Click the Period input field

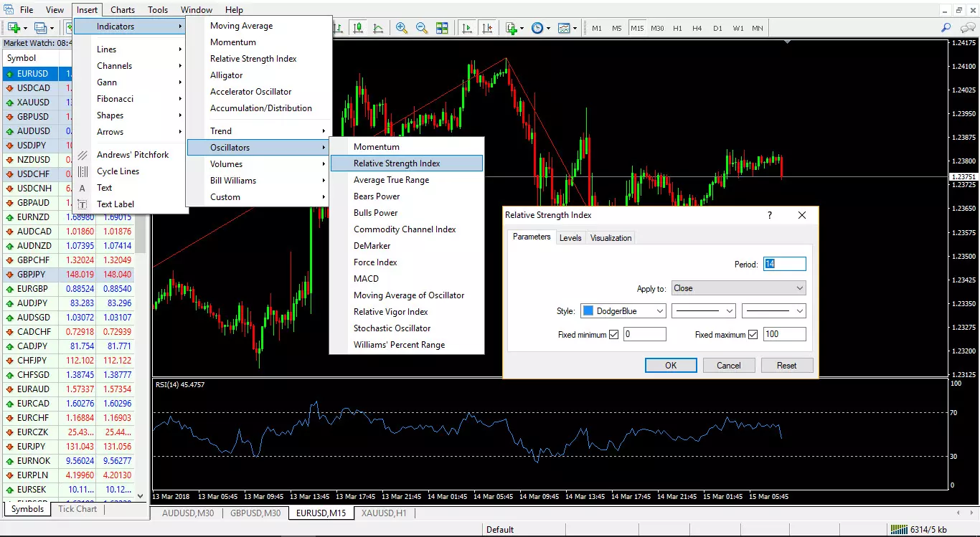784,264
